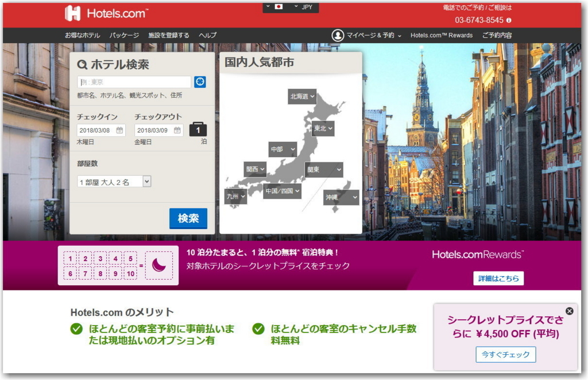Expand the 関東 region dropdown
Image resolution: width=588 pixels, height=380 pixels.
point(324,170)
